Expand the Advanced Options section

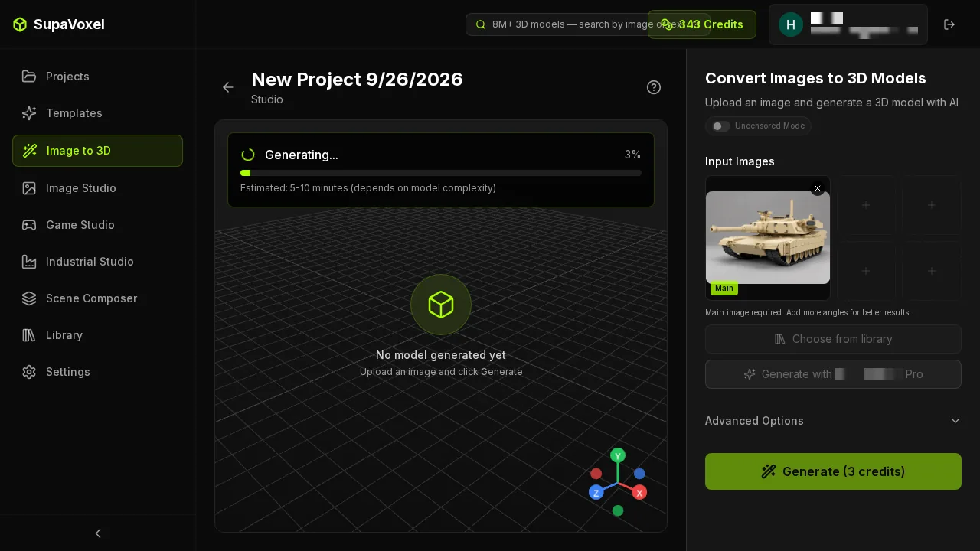[x=833, y=421]
